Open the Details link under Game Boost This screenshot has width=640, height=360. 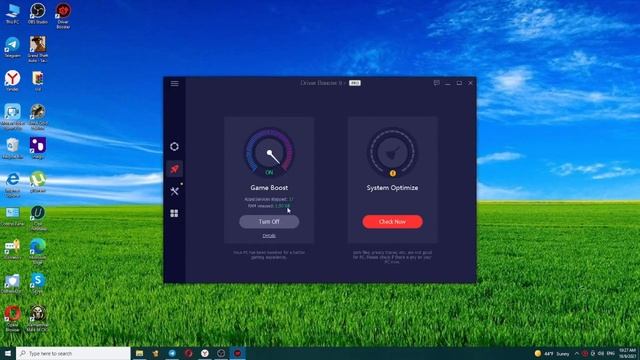(x=269, y=236)
